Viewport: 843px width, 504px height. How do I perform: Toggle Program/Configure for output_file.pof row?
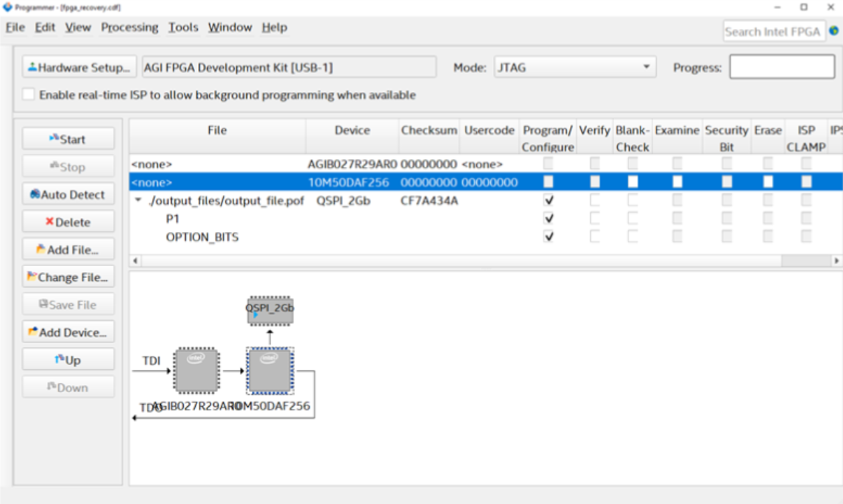click(x=549, y=200)
